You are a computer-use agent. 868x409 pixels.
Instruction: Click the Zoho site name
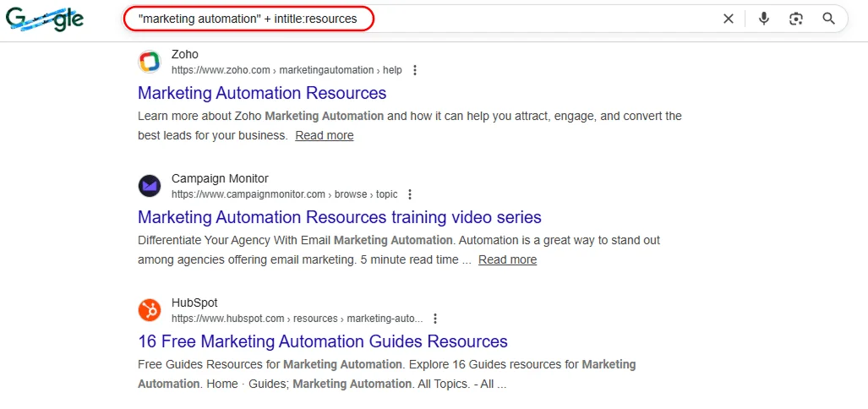coord(185,54)
